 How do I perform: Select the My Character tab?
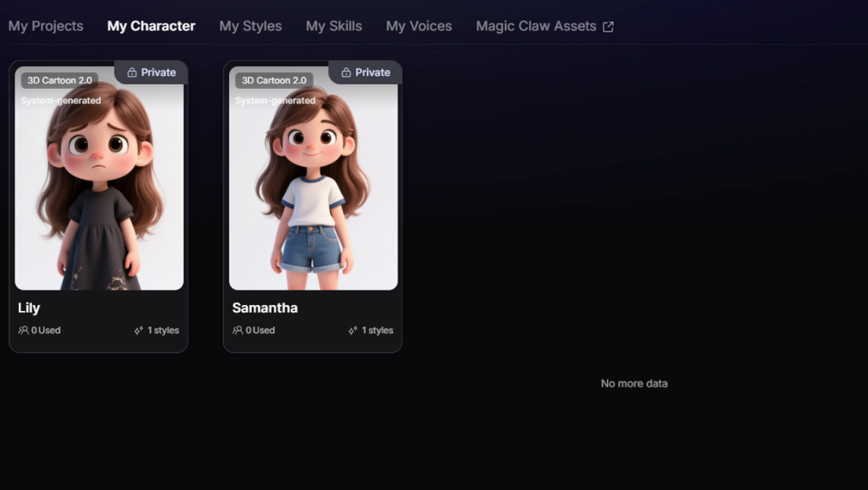151,26
